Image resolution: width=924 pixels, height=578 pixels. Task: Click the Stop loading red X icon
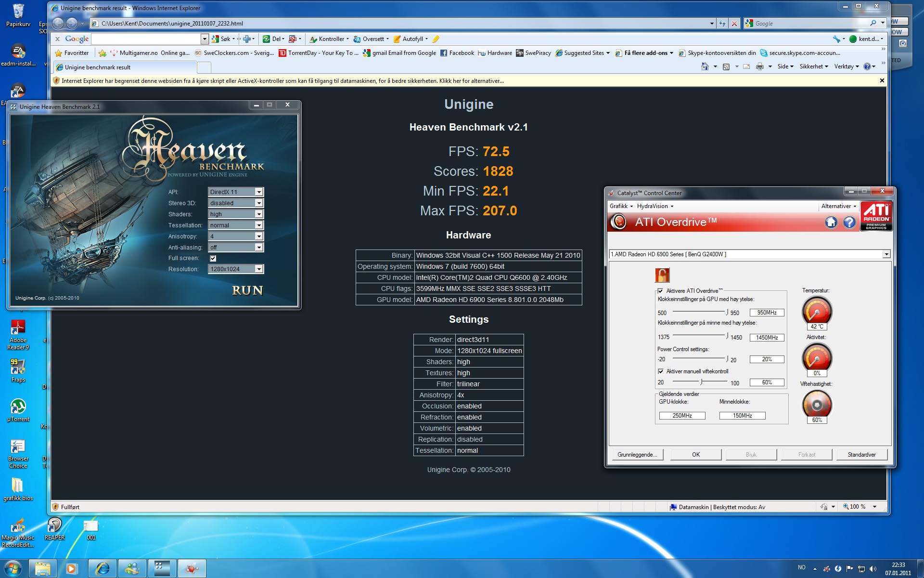click(734, 23)
